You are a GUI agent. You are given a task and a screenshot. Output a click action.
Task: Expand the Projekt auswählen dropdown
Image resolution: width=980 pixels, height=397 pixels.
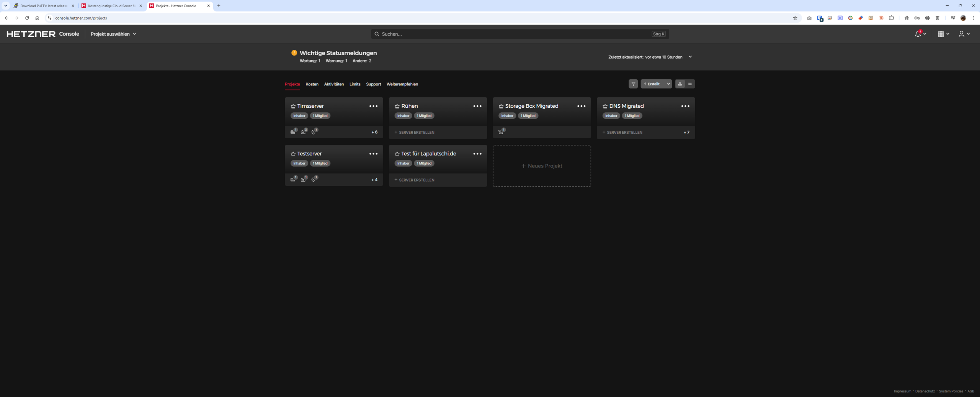tap(113, 34)
